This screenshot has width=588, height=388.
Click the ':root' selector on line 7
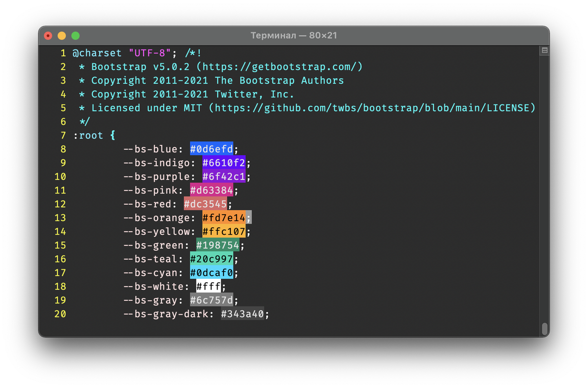pyautogui.click(x=88, y=135)
